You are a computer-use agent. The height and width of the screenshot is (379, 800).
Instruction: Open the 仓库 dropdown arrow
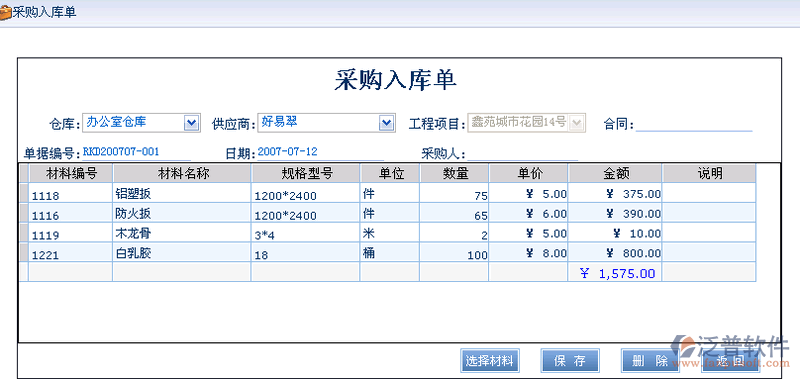pyautogui.click(x=191, y=122)
